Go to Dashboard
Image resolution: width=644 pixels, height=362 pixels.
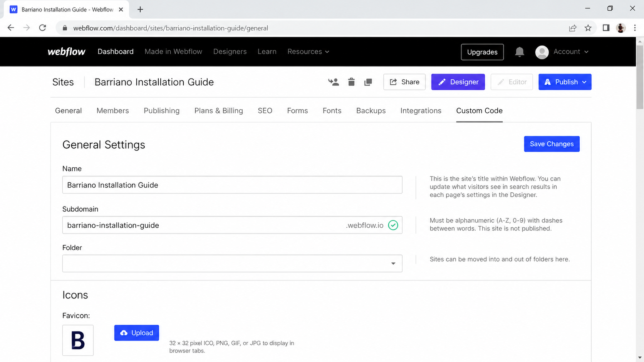click(116, 52)
